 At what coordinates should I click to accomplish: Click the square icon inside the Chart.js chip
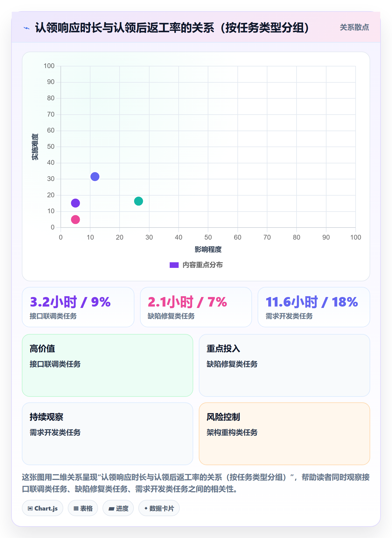(30, 509)
